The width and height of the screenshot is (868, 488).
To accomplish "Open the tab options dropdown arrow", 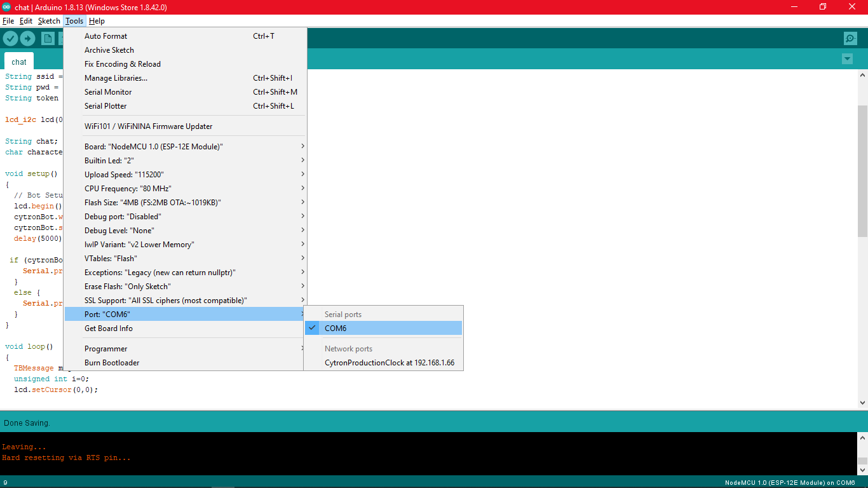I will point(847,59).
